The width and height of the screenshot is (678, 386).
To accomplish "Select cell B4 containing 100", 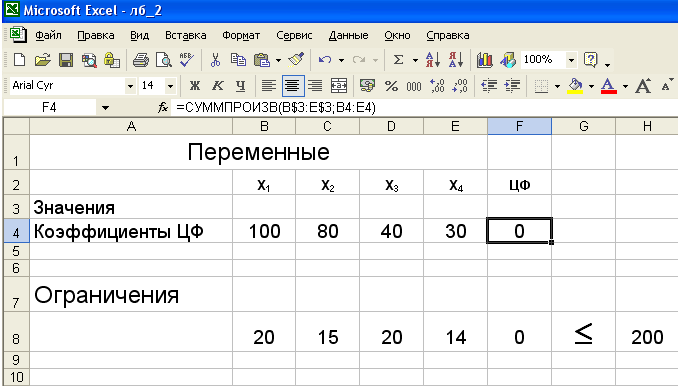I will 264,231.
